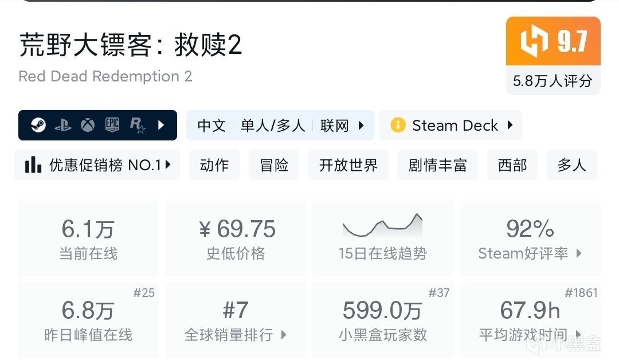View the 15日在线趋势 chart

[382, 238]
